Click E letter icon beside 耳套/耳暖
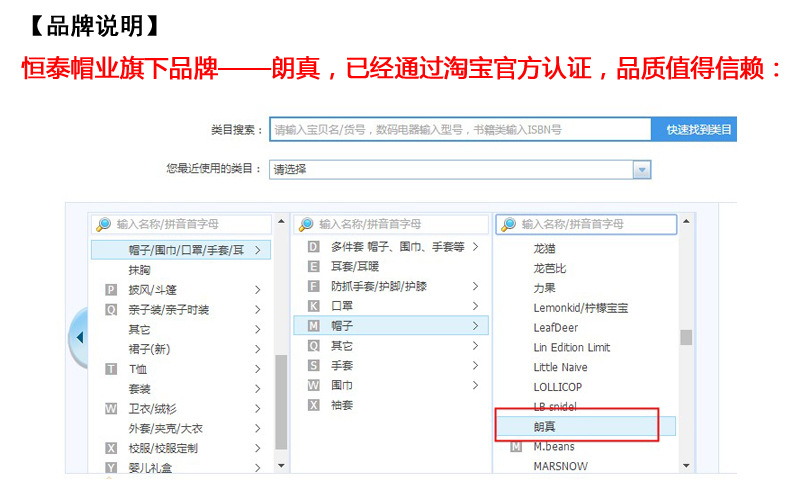This screenshot has height=500, width=790. [313, 267]
